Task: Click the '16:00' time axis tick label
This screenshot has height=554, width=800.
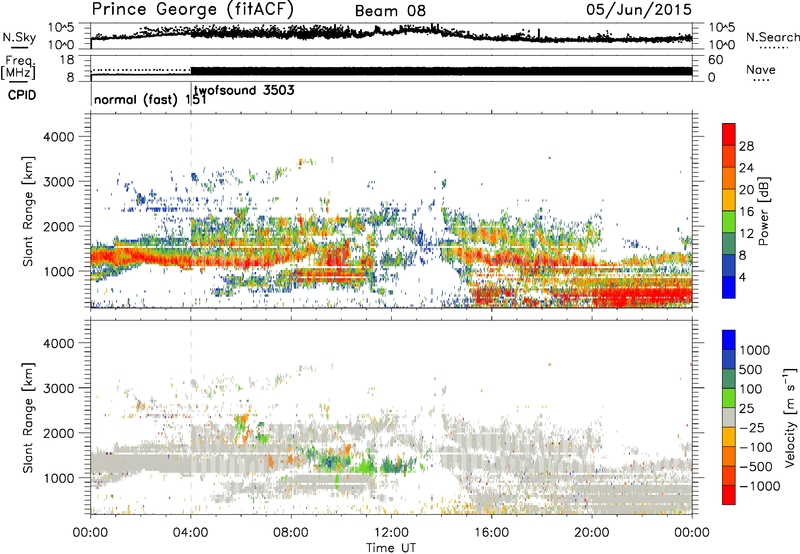Action: 491,533
